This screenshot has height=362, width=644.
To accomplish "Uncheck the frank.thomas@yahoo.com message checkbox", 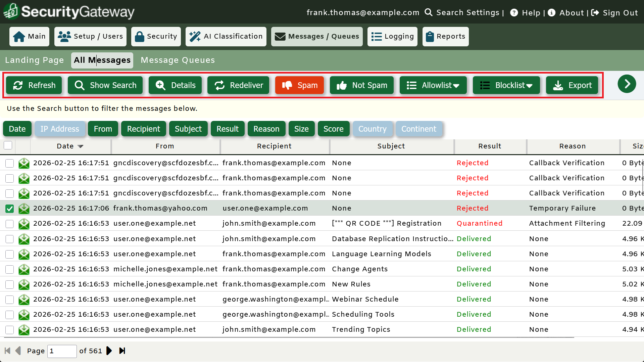I will point(9,209).
